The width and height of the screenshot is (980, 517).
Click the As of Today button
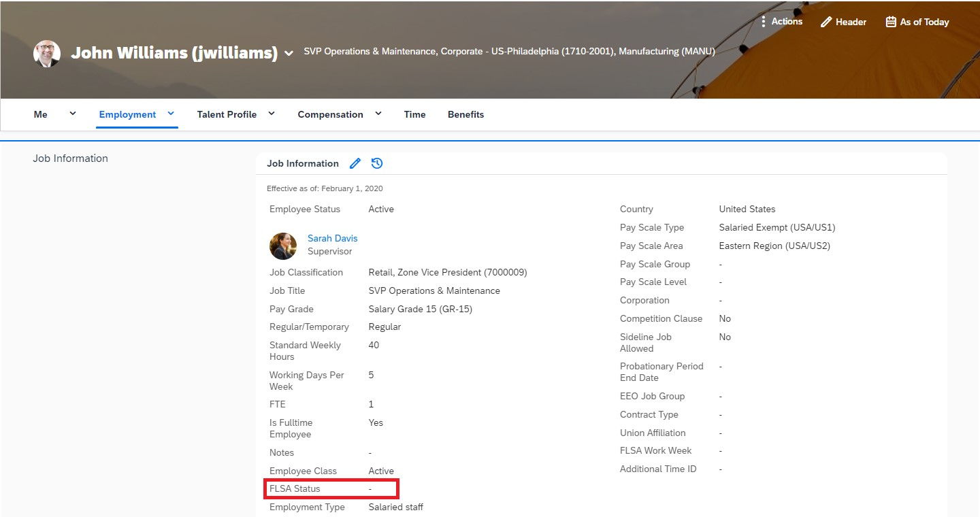(917, 22)
